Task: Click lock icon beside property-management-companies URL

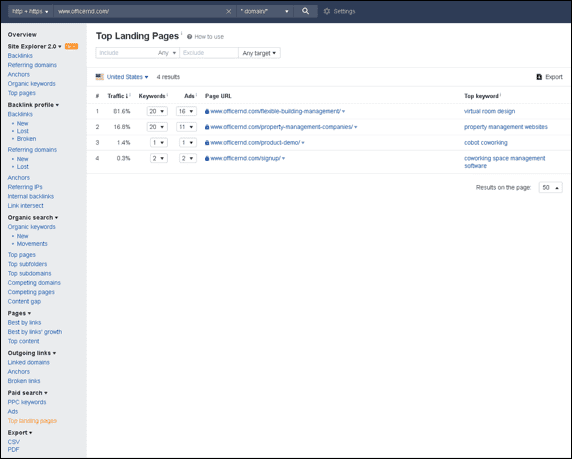Action: click(x=207, y=127)
